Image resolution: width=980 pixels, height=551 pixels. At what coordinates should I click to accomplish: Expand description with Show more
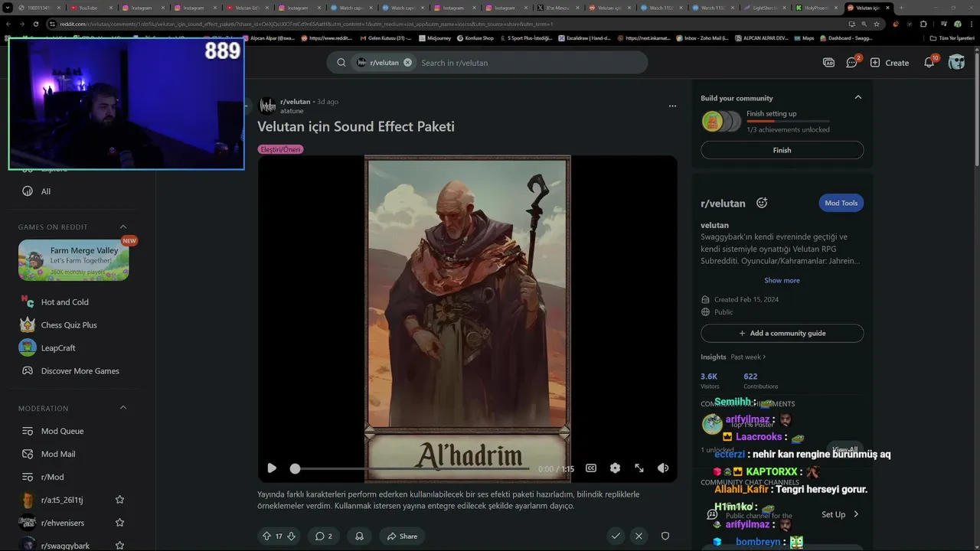click(x=782, y=280)
